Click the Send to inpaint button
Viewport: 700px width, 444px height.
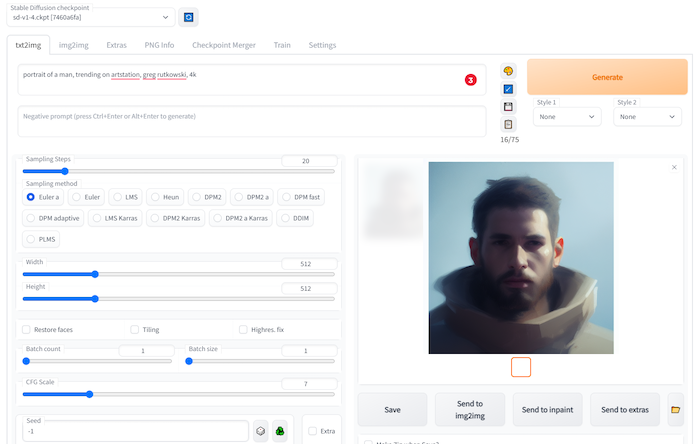click(x=547, y=410)
